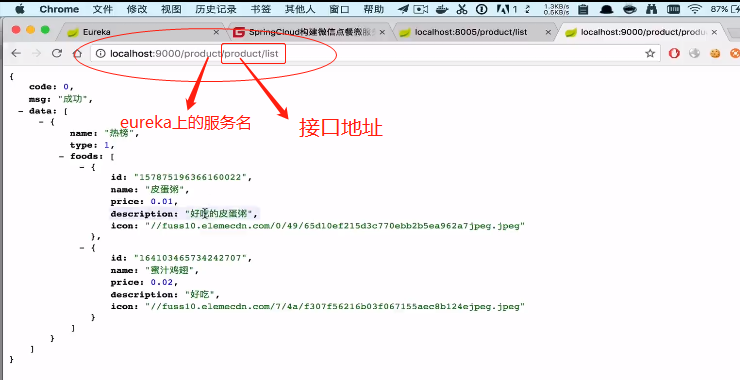Go forward in browser history

pos(36,53)
